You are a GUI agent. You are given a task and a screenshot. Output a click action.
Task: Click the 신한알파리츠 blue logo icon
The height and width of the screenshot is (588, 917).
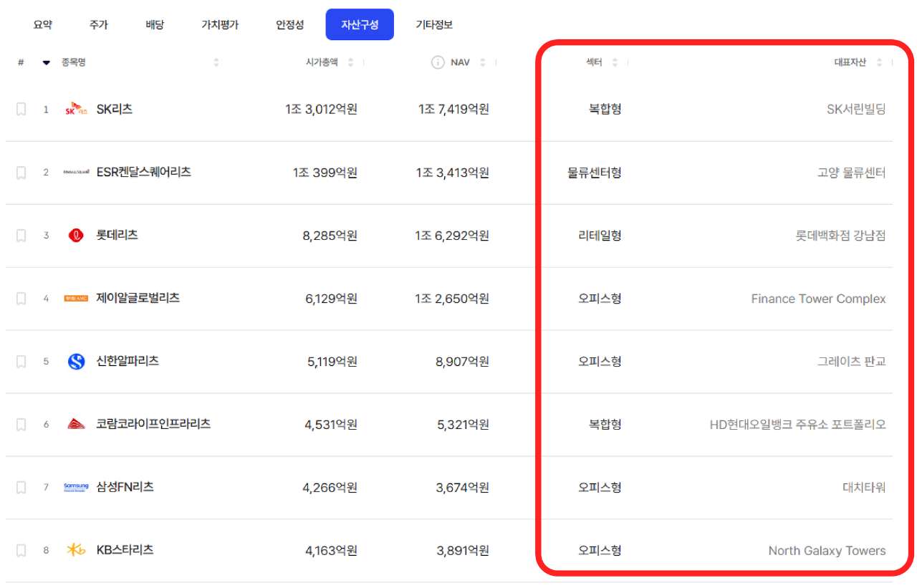(x=76, y=362)
